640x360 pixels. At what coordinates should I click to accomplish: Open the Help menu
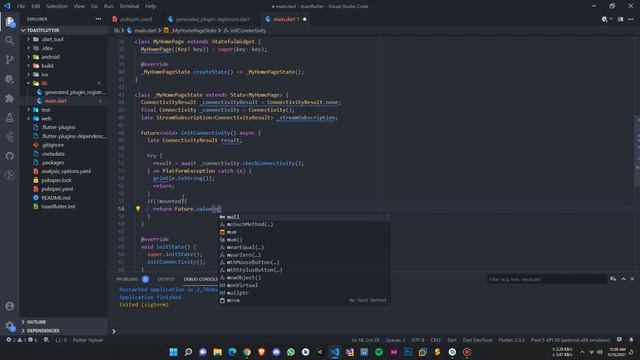(x=150, y=6)
